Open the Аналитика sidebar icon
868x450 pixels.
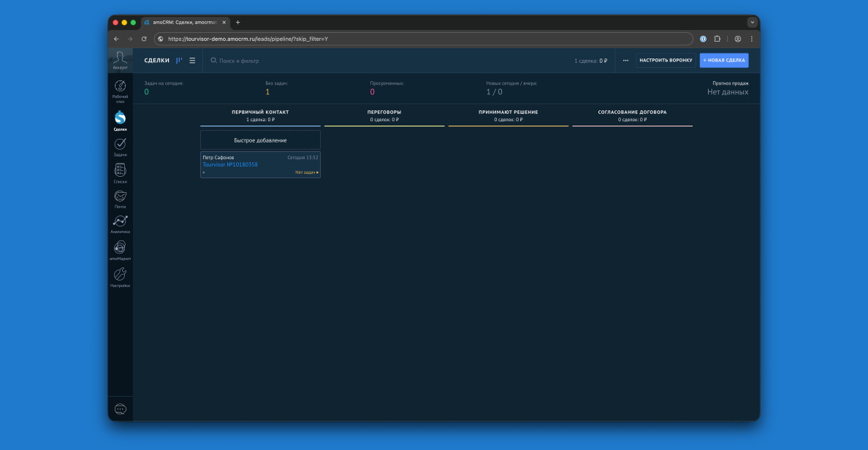120,221
